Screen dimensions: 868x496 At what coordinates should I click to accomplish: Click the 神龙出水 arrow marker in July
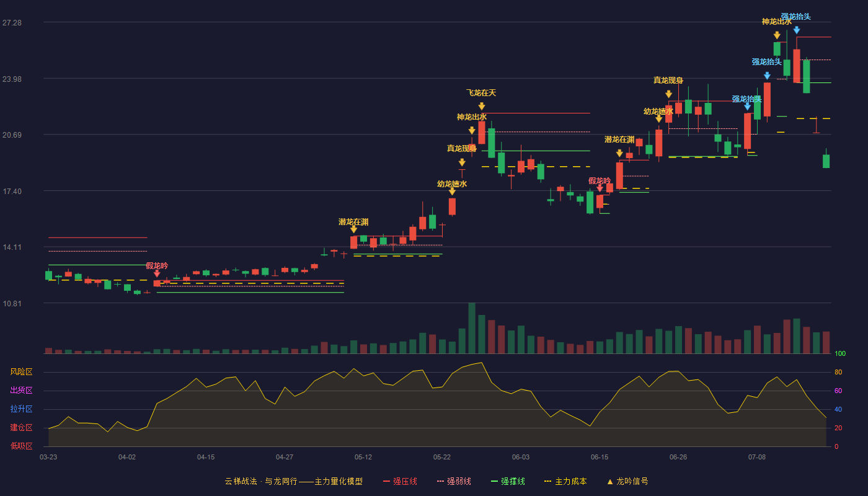point(777,35)
